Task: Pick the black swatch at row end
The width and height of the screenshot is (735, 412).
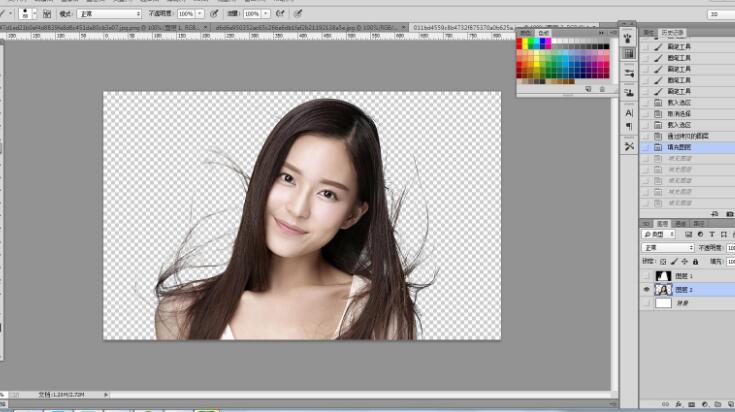Action: click(606, 46)
